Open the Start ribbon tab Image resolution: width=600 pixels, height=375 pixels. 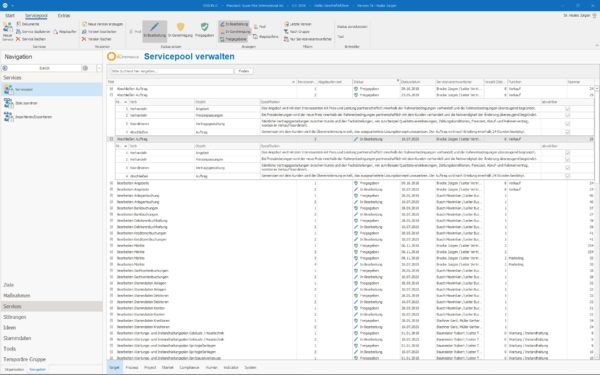[10, 16]
